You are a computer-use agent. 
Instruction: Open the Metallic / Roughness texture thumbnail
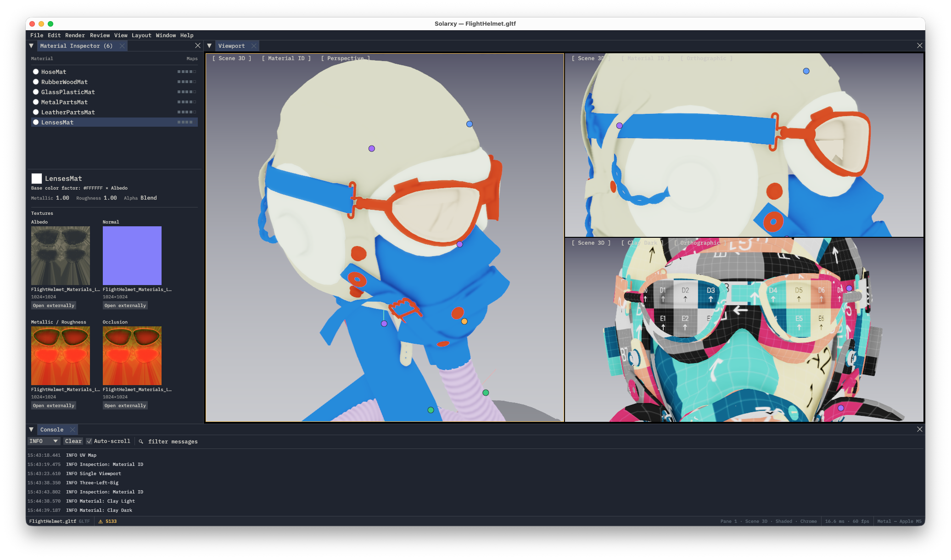click(x=61, y=356)
